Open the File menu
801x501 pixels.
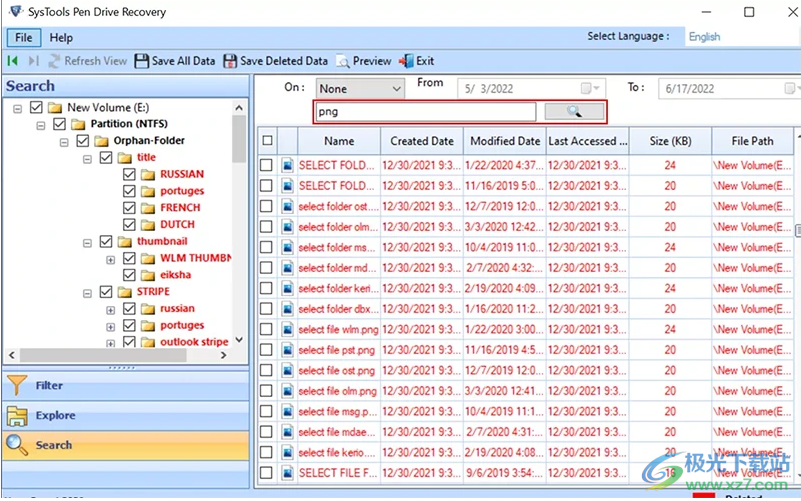click(x=23, y=38)
